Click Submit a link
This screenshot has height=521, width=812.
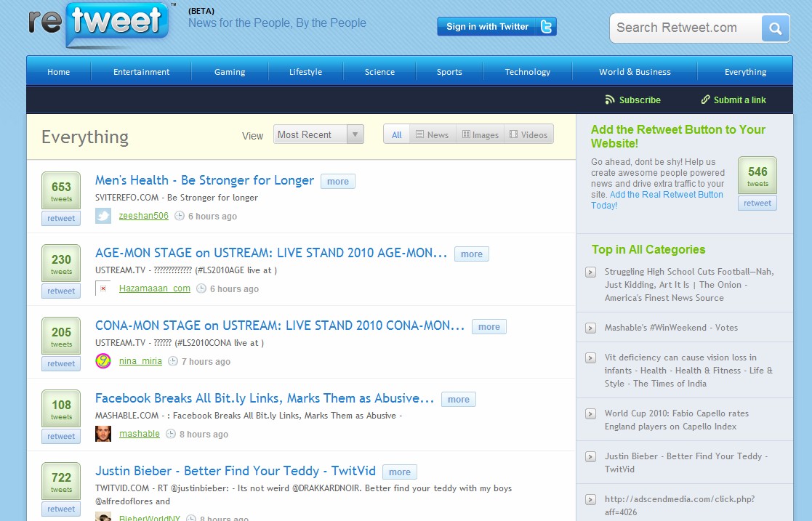coord(739,100)
